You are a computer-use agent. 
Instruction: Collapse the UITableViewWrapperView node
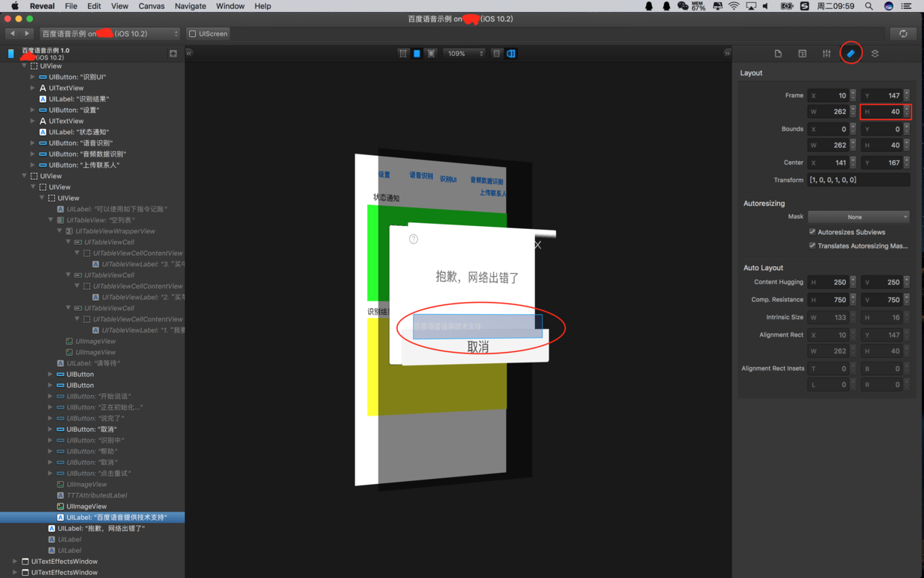click(x=60, y=231)
